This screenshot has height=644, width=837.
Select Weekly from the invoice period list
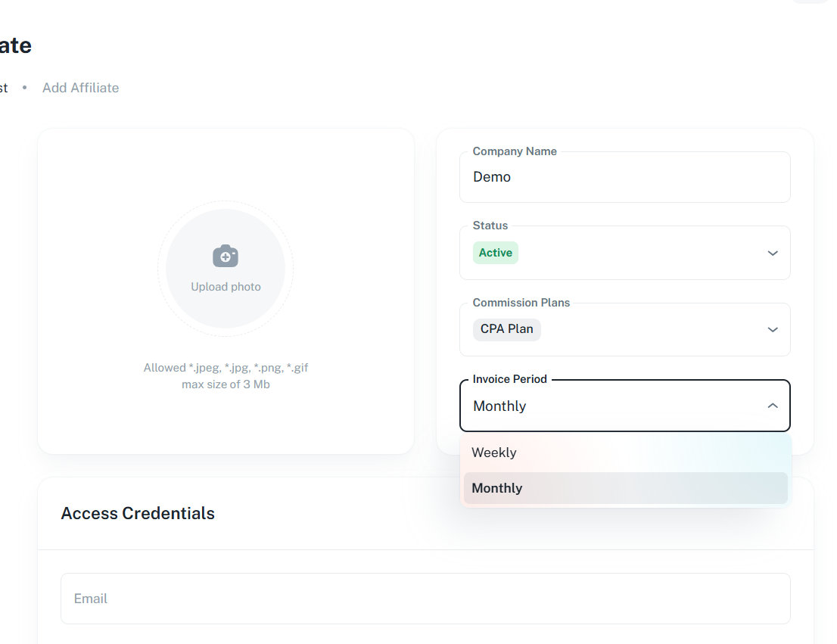[x=493, y=453]
